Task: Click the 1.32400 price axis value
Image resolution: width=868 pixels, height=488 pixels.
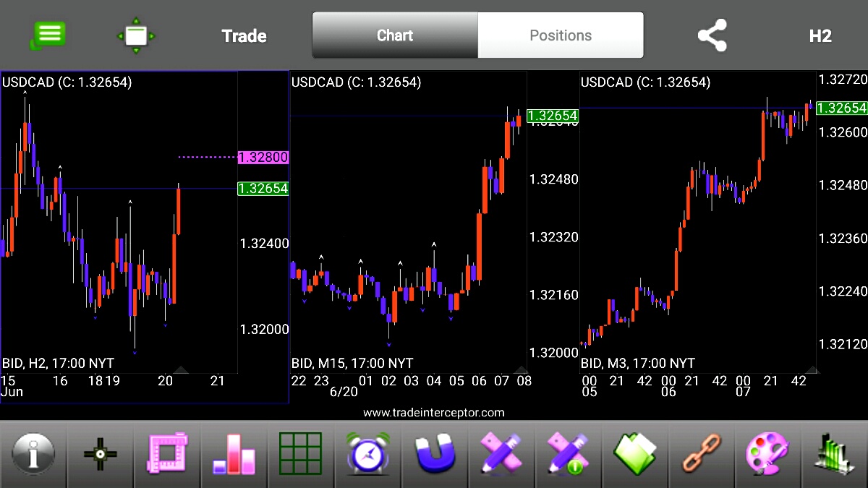Action: pos(265,244)
